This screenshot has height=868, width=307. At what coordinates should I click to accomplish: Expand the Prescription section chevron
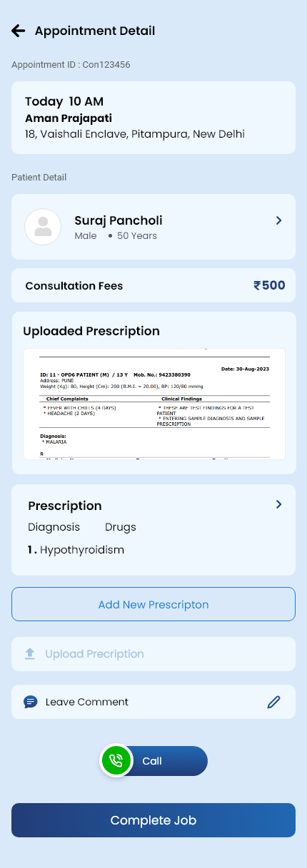point(279,504)
